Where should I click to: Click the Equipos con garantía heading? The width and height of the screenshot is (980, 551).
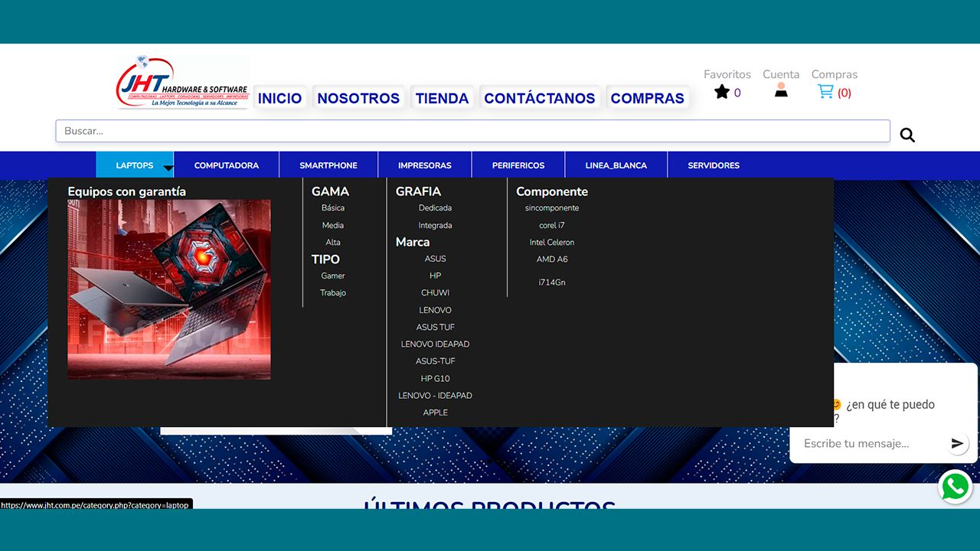tap(127, 191)
